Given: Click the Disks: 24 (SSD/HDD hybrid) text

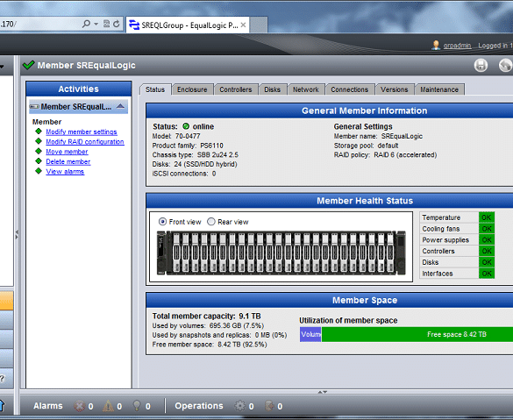Looking at the screenshot, I should coord(195,164).
